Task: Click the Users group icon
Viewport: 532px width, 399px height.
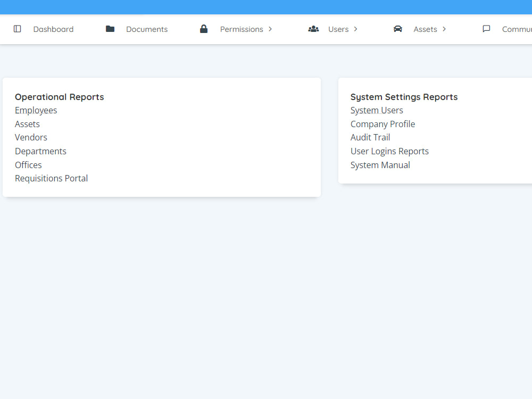Action: point(313,29)
